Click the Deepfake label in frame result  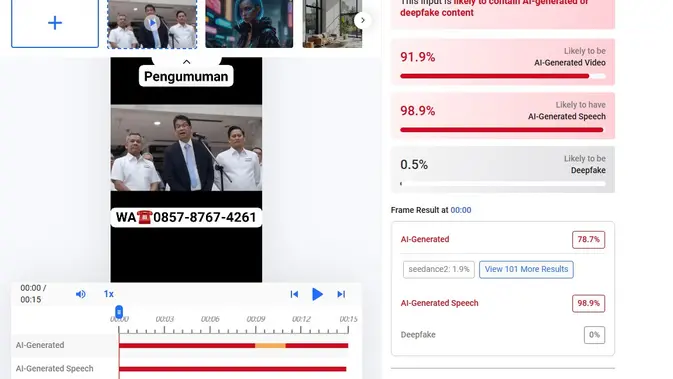coord(418,335)
